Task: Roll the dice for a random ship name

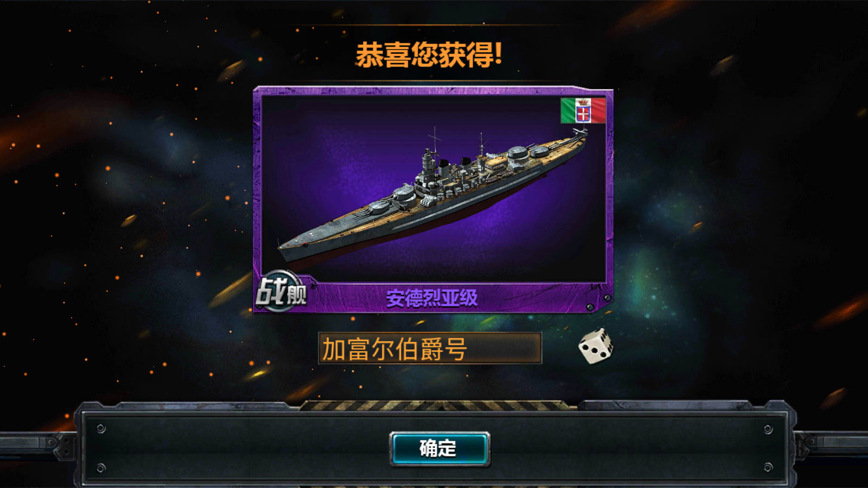Action: coord(596,346)
